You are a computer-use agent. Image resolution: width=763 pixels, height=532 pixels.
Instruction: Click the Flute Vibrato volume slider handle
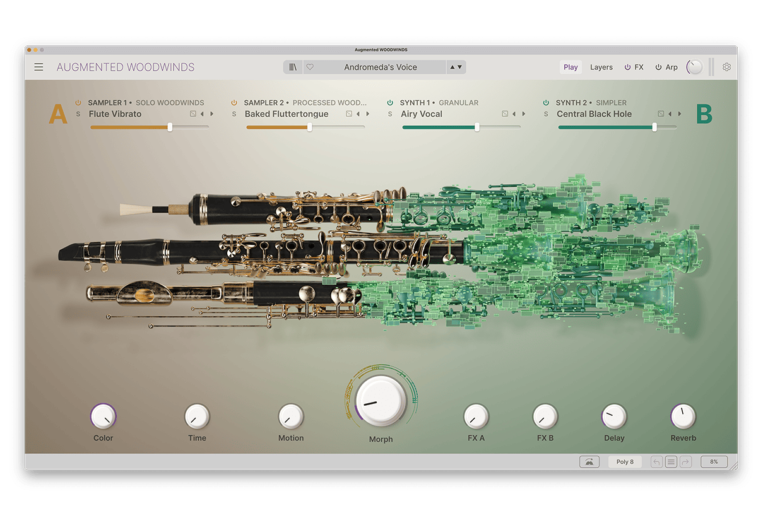170,127
